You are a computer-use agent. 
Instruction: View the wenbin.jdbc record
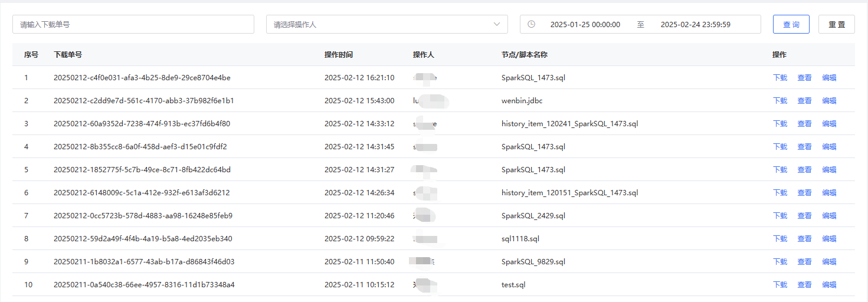[804, 101]
